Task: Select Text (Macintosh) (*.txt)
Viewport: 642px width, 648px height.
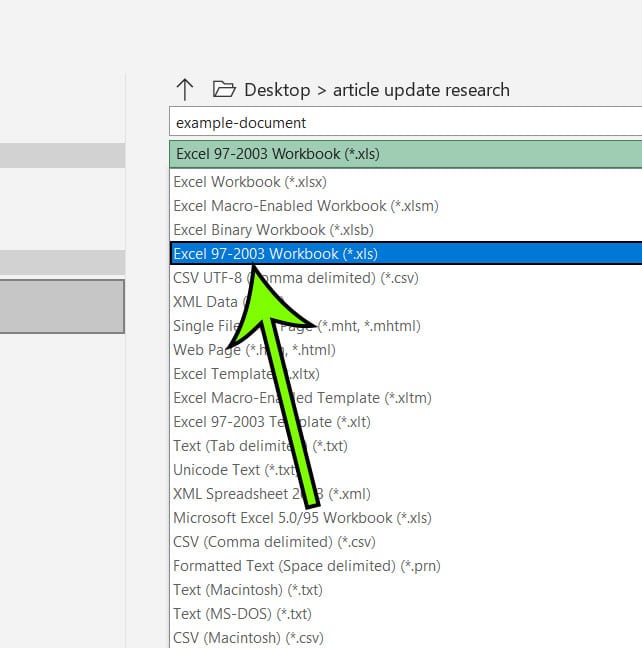Action: [x=406, y=589]
